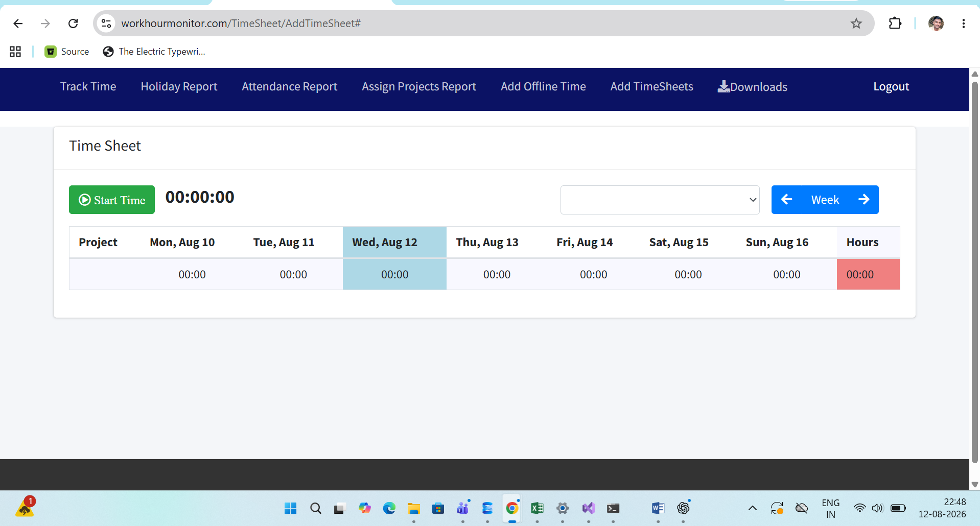The height and width of the screenshot is (526, 980).
Task: Go to next week arrow
Action: point(864,199)
